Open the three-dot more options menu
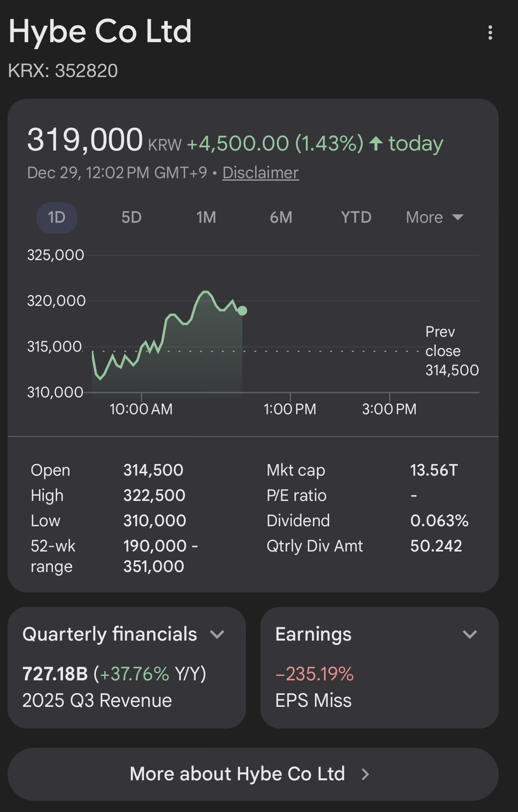This screenshot has width=518, height=812. 490,33
